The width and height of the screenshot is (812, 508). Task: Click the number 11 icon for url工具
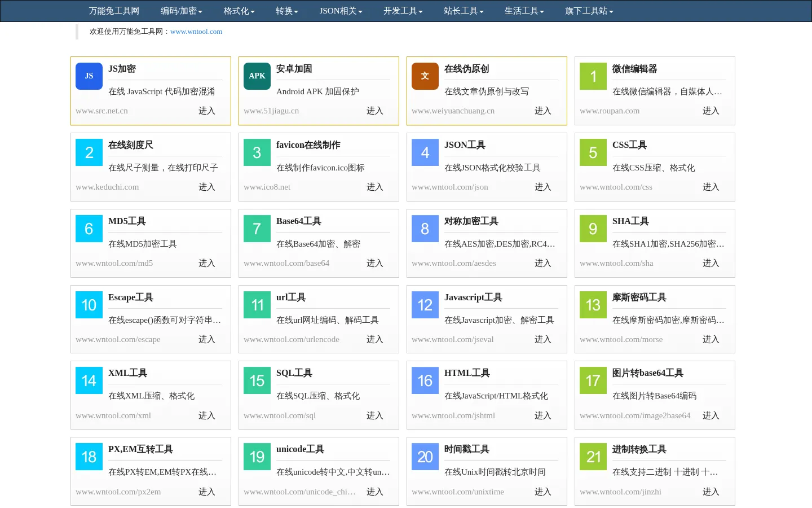coord(257,305)
